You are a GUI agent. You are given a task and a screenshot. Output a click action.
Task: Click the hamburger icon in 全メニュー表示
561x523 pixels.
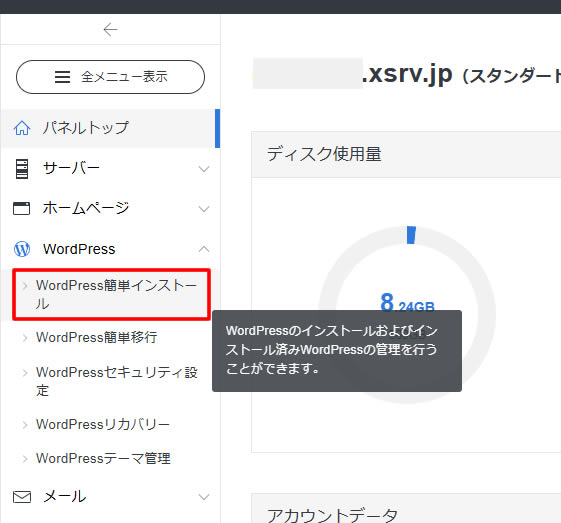pos(62,77)
